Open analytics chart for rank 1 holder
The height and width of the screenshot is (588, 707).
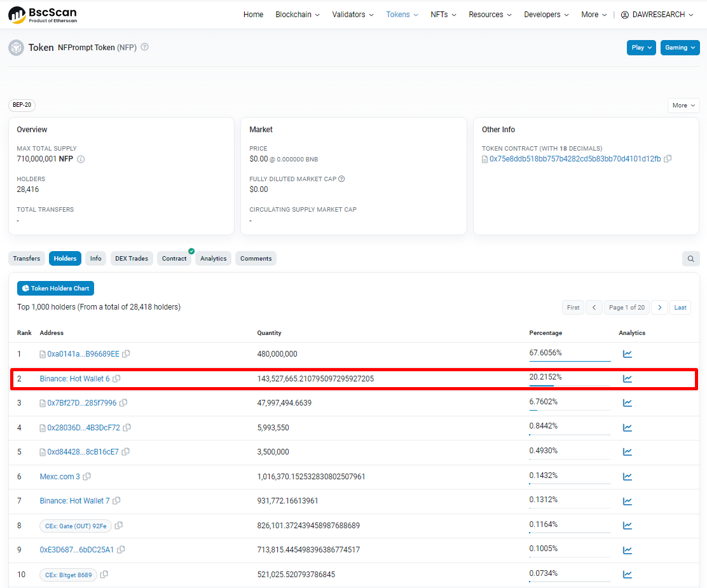pyautogui.click(x=627, y=354)
